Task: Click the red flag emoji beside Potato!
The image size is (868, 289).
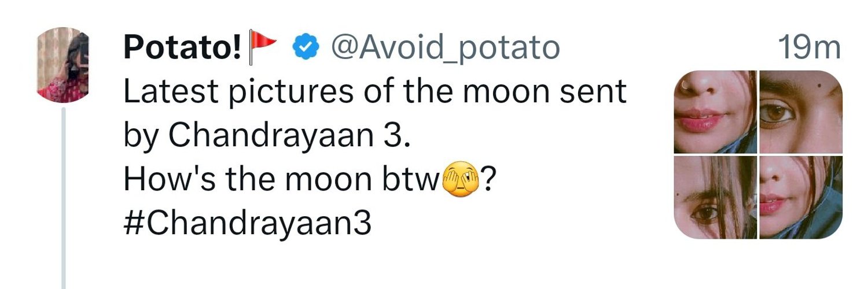Action: (263, 47)
